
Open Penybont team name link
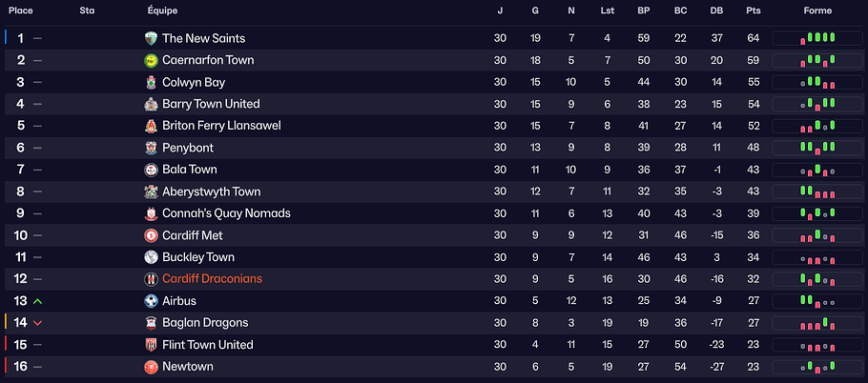point(188,148)
